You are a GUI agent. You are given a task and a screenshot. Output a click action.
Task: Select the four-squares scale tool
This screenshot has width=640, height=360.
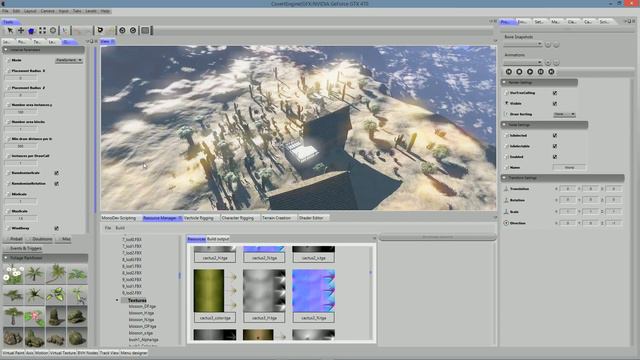[x=42, y=31]
